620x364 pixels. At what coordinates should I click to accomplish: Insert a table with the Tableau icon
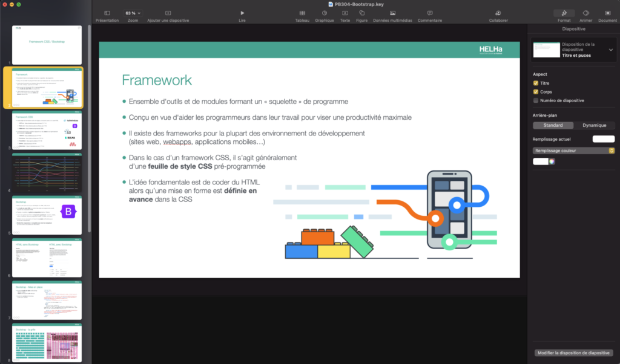(302, 13)
